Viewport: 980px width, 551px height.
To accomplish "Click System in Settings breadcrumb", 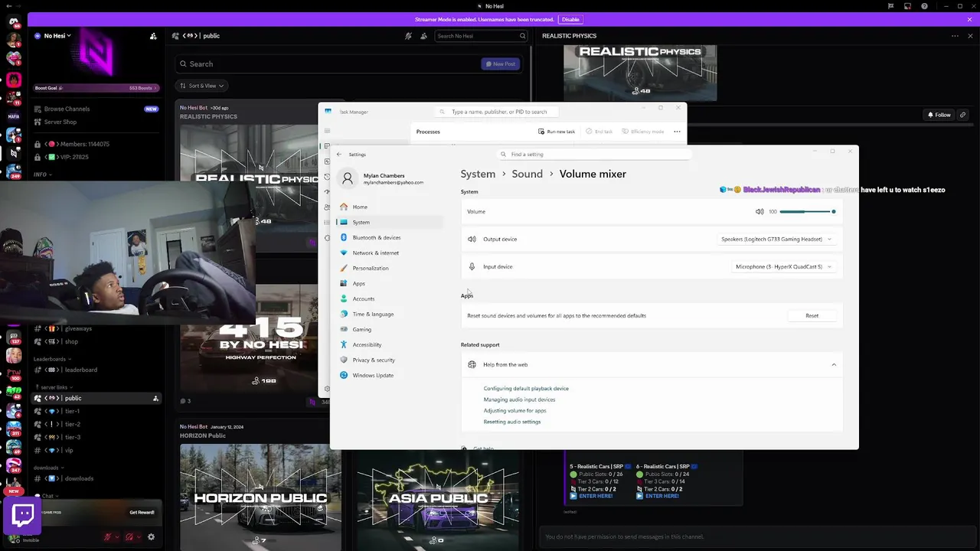I will click(478, 174).
